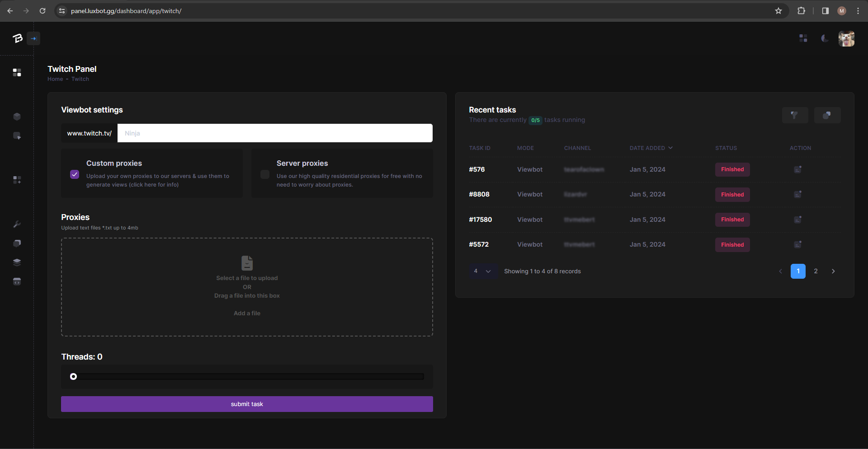Click the Home breadcrumb link
Image resolution: width=868 pixels, height=449 pixels.
(55, 79)
